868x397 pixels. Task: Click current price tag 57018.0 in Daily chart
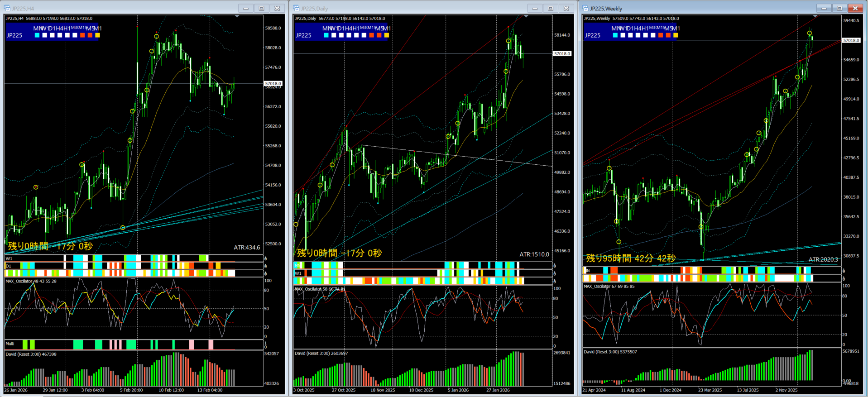point(562,53)
